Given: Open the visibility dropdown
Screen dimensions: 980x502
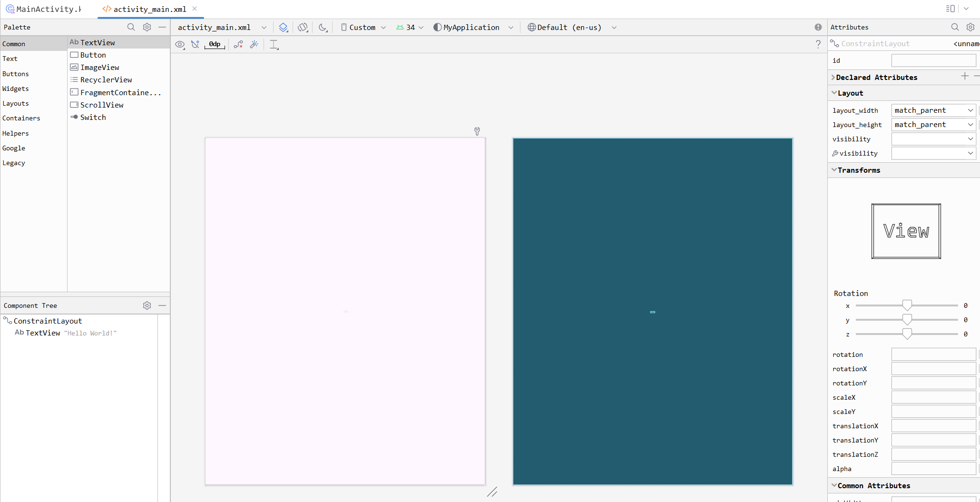Looking at the screenshot, I should [x=933, y=139].
